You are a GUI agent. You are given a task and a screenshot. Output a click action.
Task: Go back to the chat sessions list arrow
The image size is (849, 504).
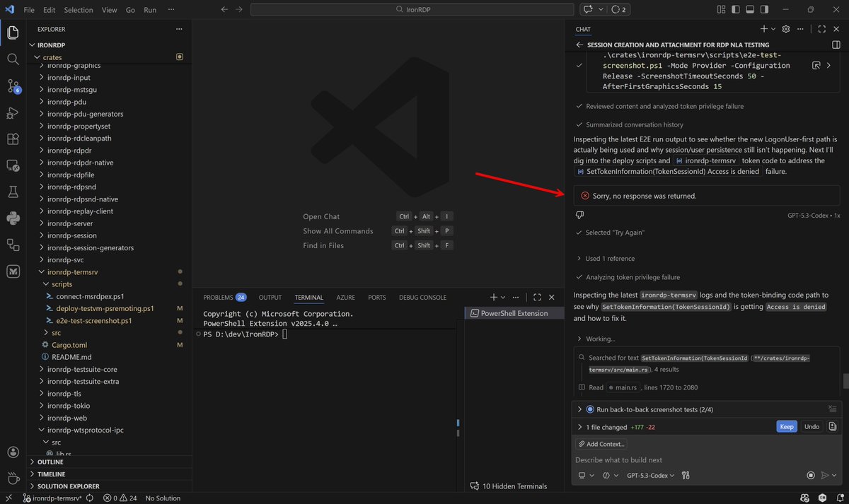coord(579,44)
